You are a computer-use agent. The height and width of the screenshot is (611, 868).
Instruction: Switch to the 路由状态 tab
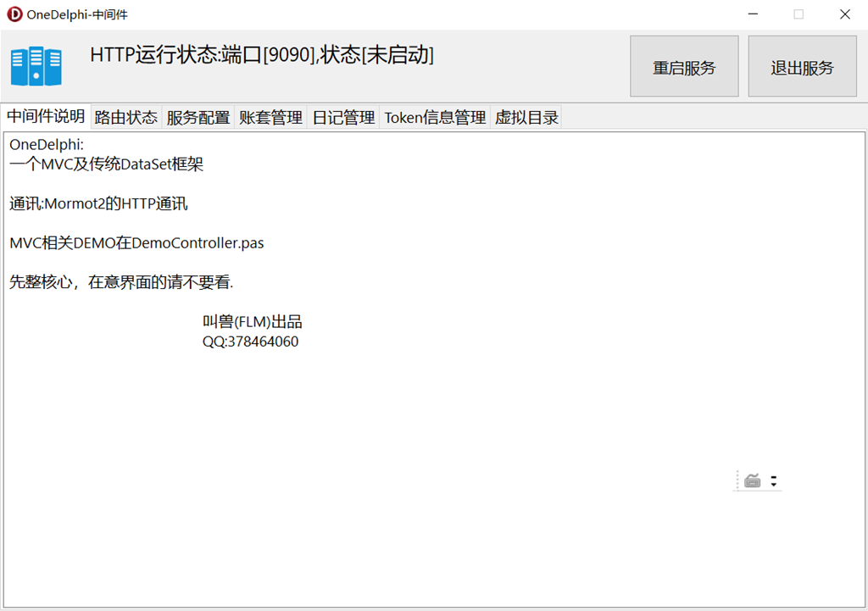[x=126, y=117]
